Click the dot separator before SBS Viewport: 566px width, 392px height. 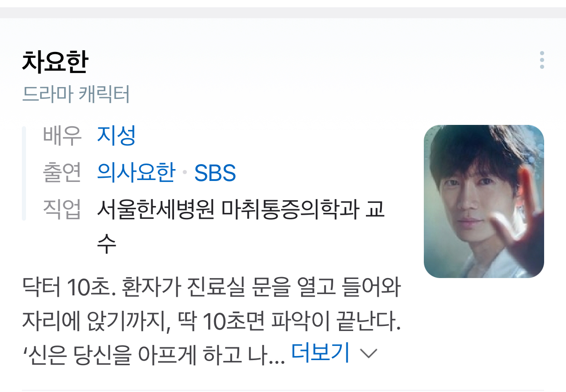(x=185, y=174)
